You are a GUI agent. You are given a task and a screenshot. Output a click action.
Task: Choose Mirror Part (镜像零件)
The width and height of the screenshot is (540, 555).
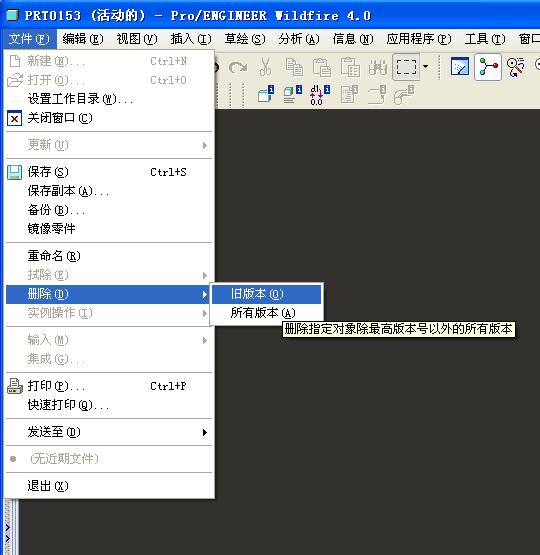(110, 229)
